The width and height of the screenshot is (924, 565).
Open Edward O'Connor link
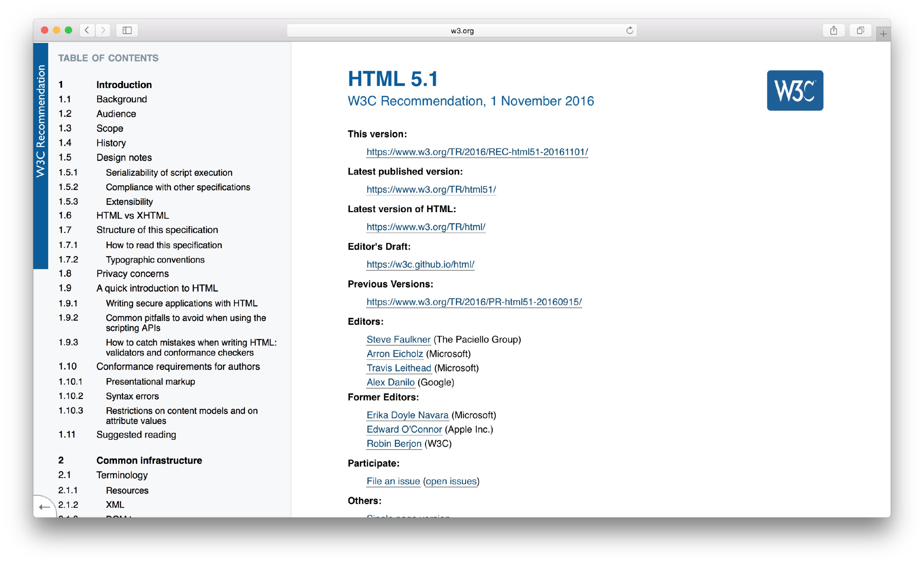(x=404, y=429)
